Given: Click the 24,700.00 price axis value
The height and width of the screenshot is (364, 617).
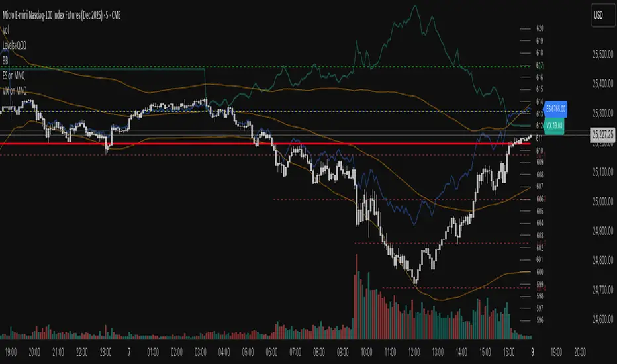Looking at the screenshot, I should click(x=603, y=290).
